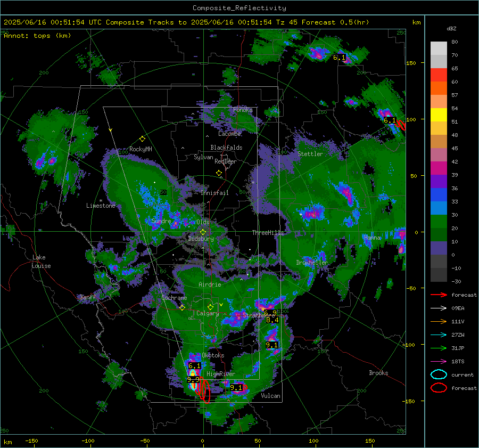Click the Lake Louise label
The width and height of the screenshot is (479, 448).
[x=41, y=262]
